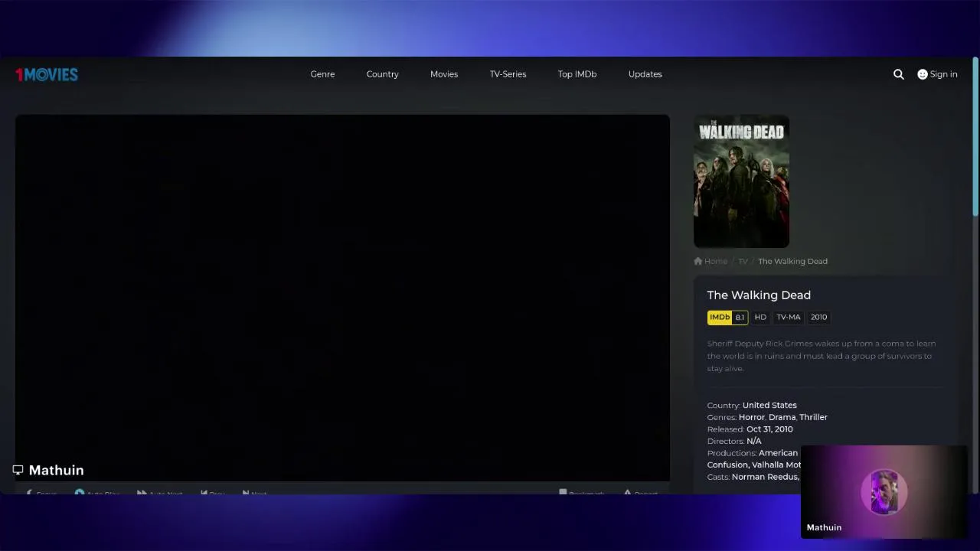The height and width of the screenshot is (551, 980).
Task: Click the 8.1 IMDb rating value
Action: 740,317
